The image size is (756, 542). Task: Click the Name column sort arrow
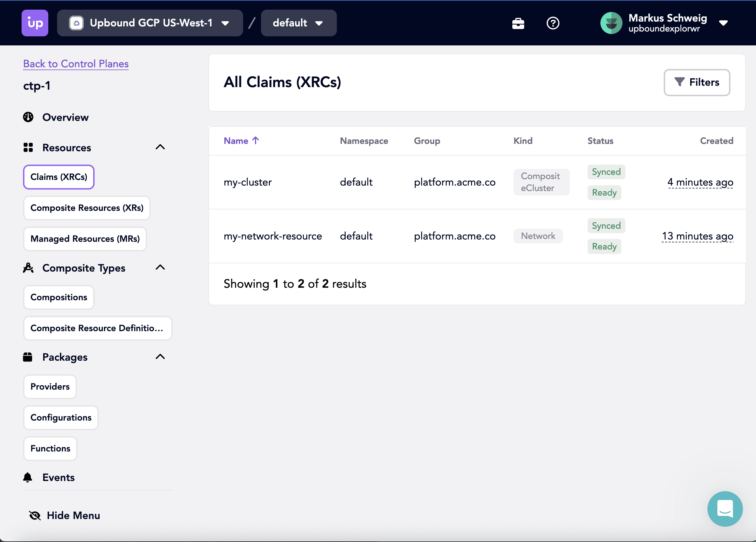[256, 140]
